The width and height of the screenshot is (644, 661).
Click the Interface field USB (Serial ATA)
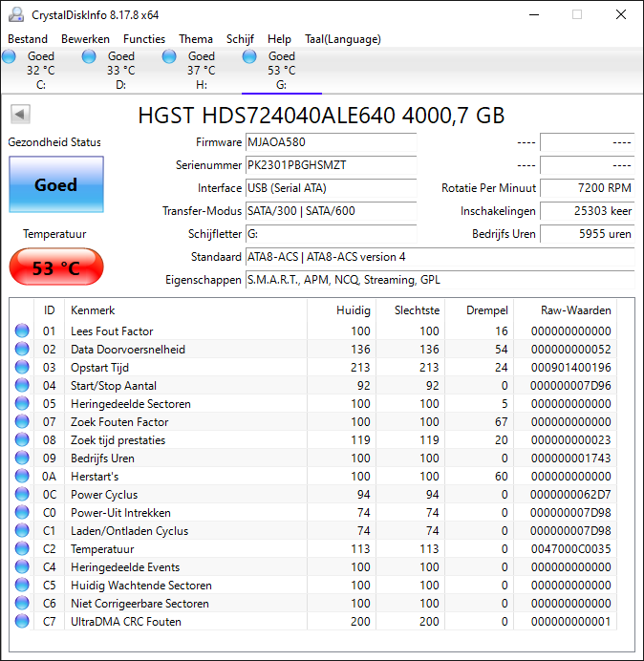(331, 188)
